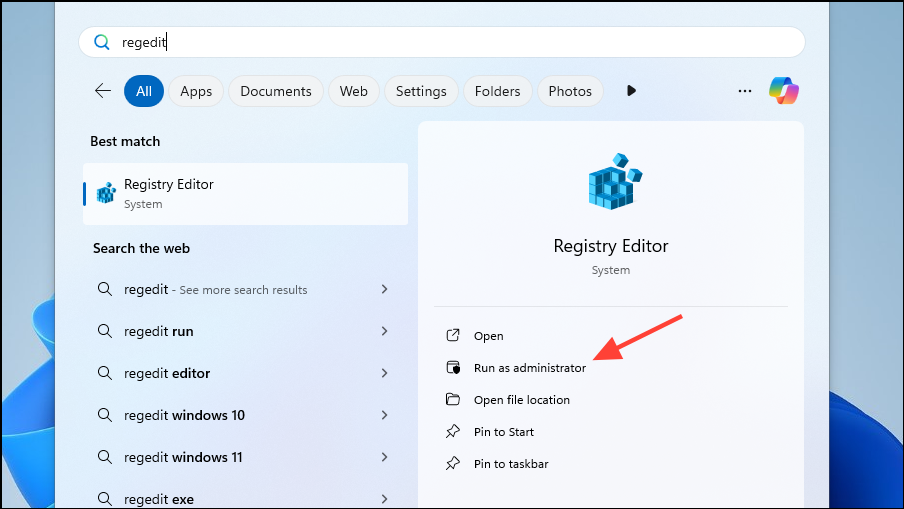Click the magnifier icon beside regedit windows 10

tap(104, 415)
